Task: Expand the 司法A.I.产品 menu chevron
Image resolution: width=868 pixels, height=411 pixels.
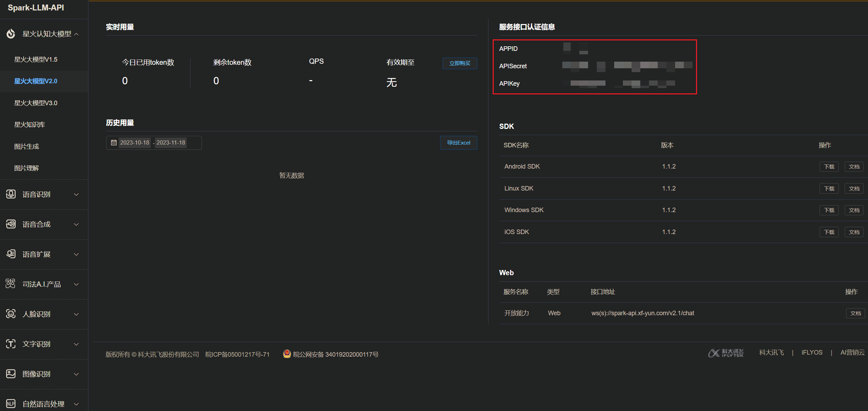Action: [x=77, y=284]
